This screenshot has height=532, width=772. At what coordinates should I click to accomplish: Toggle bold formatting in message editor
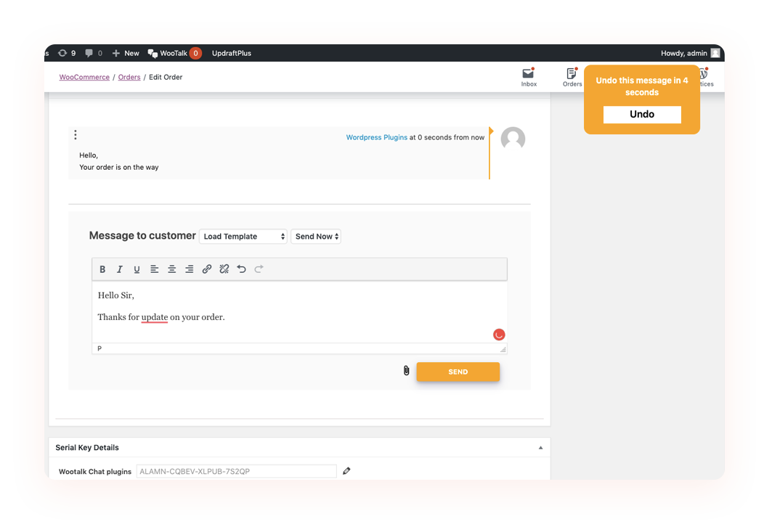pos(102,269)
